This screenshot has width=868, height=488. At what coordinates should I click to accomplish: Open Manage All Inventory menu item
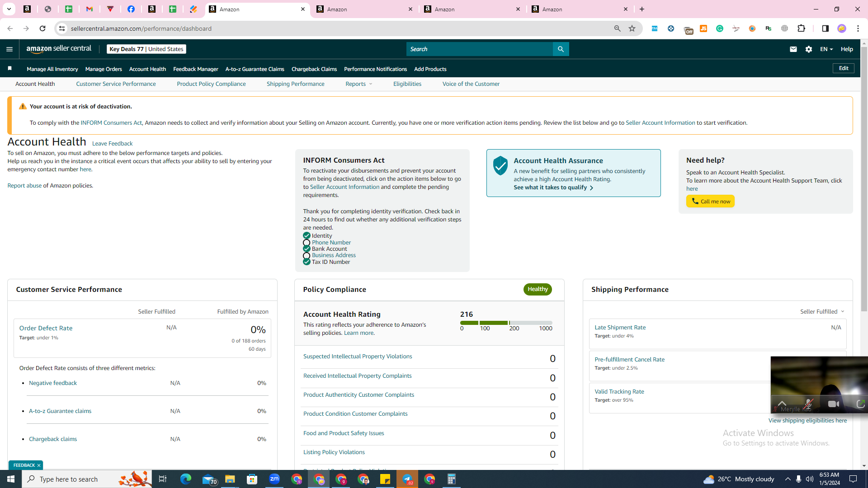[x=52, y=69]
